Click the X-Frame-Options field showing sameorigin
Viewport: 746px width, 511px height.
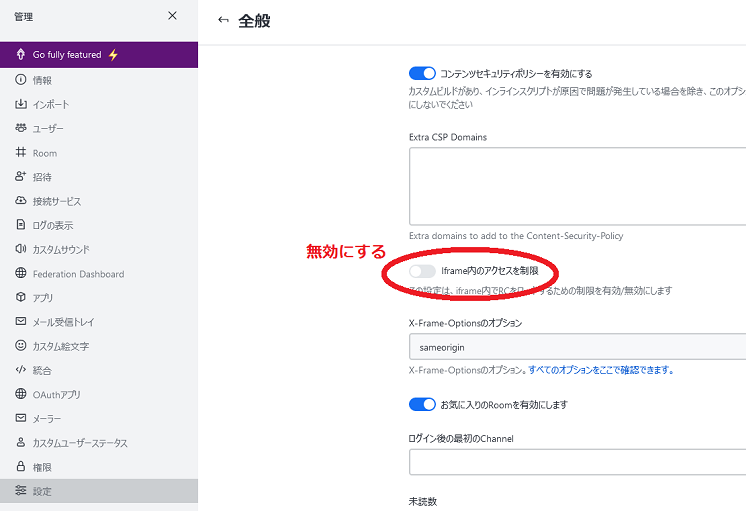pyautogui.click(x=577, y=346)
